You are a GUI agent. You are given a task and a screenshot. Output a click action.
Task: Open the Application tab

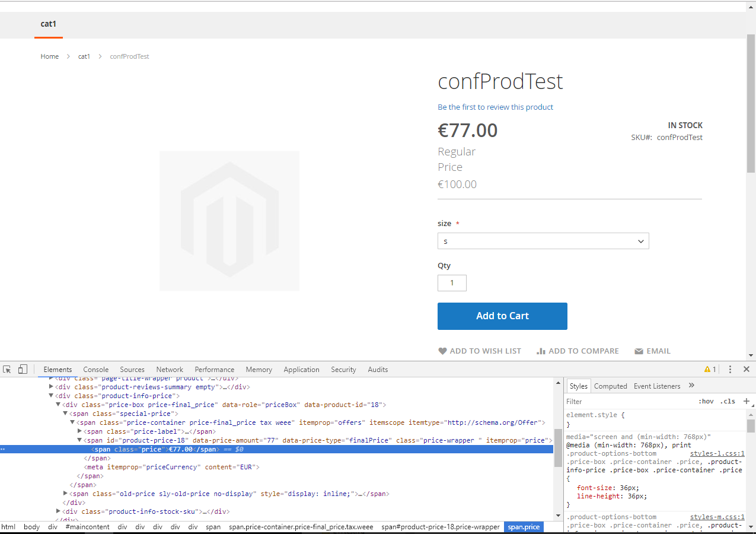pos(301,369)
